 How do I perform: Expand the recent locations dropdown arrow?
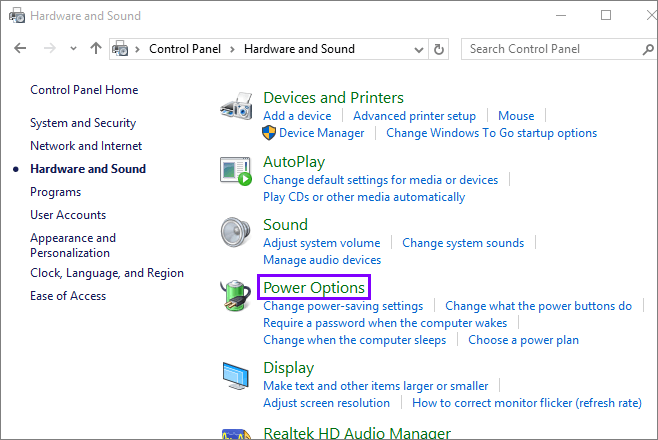pyautogui.click(x=73, y=48)
